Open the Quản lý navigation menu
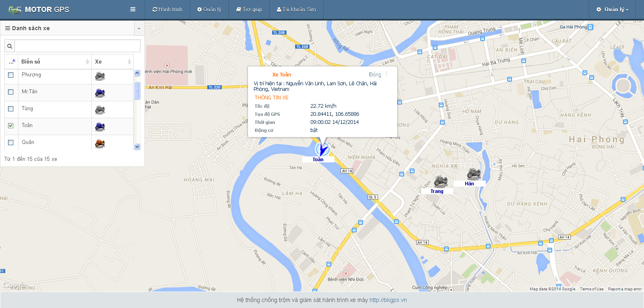644x308 pixels. [x=209, y=9]
